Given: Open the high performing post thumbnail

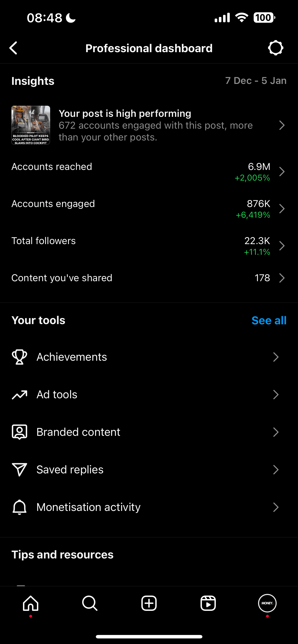Looking at the screenshot, I should click(31, 125).
